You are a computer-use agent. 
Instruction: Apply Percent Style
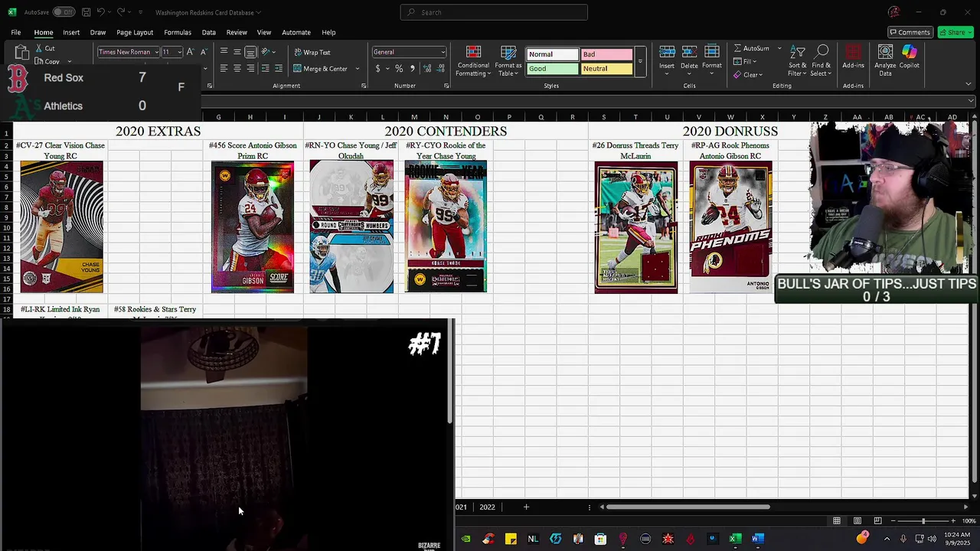point(399,68)
